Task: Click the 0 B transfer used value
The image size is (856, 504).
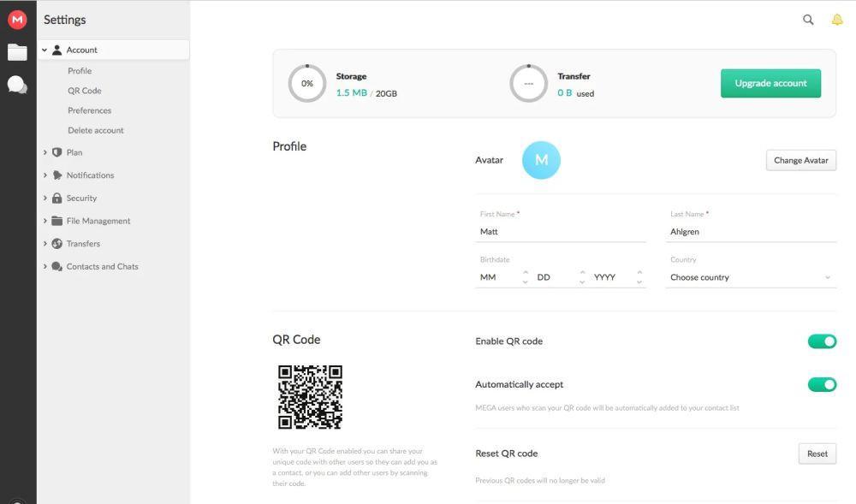Action: point(564,93)
